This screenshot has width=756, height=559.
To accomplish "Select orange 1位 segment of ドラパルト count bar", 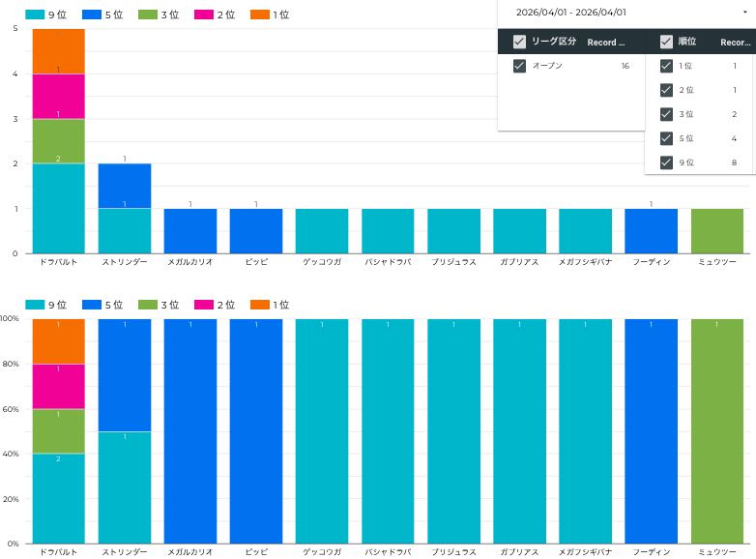I will [x=59, y=51].
